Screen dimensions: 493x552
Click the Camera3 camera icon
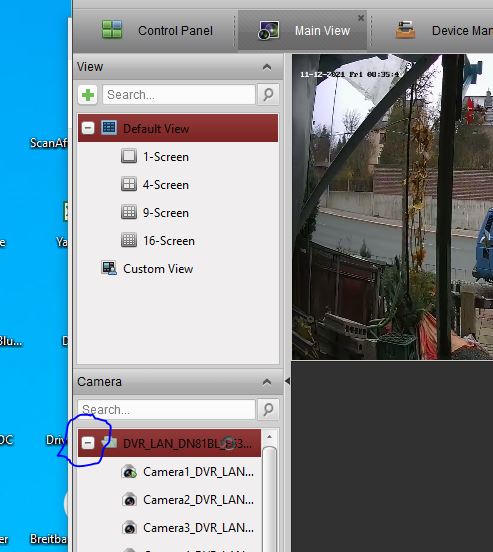(x=129, y=528)
